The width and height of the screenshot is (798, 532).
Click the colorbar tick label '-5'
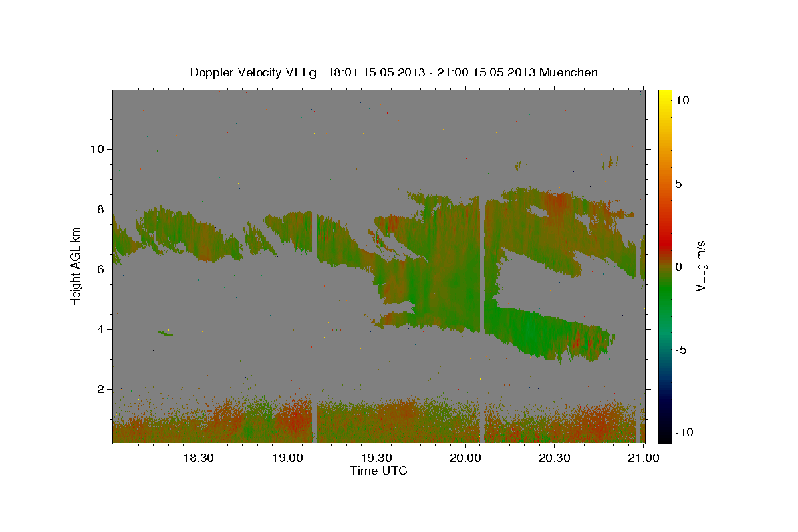pos(682,350)
